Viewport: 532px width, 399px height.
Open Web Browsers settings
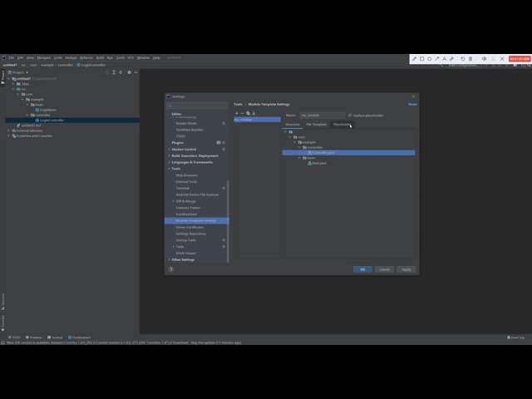[x=186, y=175]
